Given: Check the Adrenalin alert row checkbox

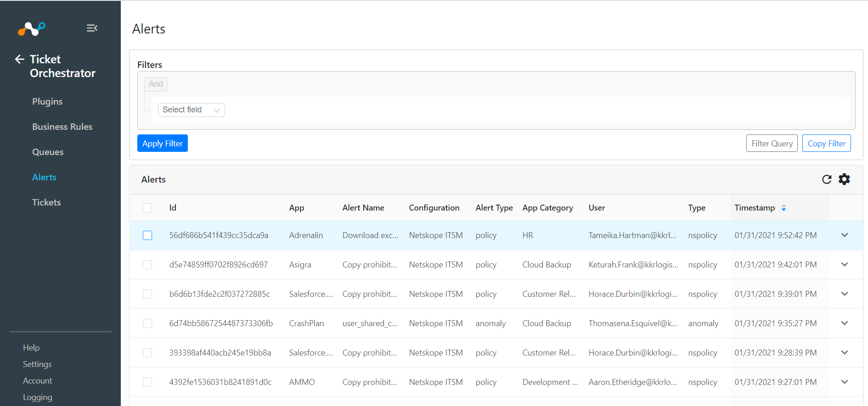Looking at the screenshot, I should pos(147,235).
